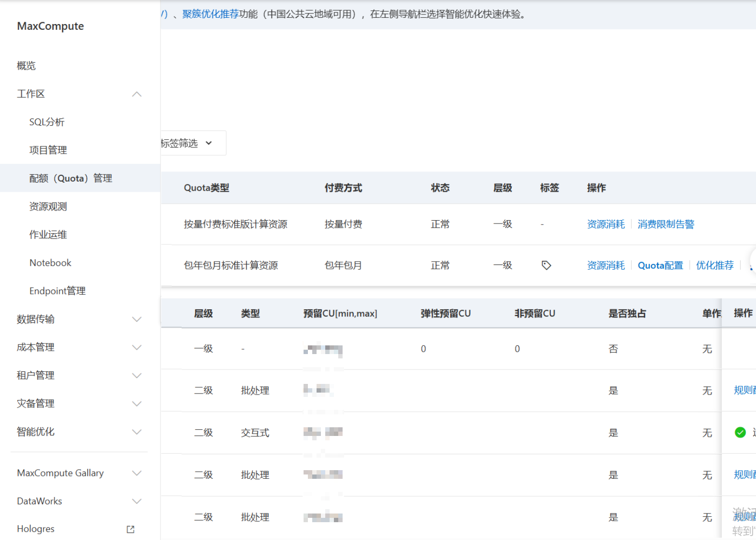This screenshot has width=756, height=540.
Task: Open Hologres sidebar link
Action: point(36,529)
